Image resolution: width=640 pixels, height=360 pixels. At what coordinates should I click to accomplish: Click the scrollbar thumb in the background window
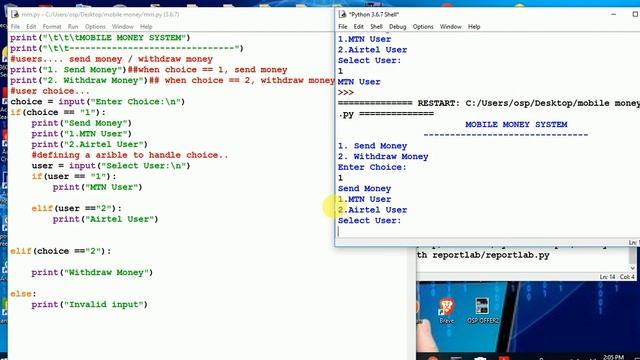(x=632, y=256)
